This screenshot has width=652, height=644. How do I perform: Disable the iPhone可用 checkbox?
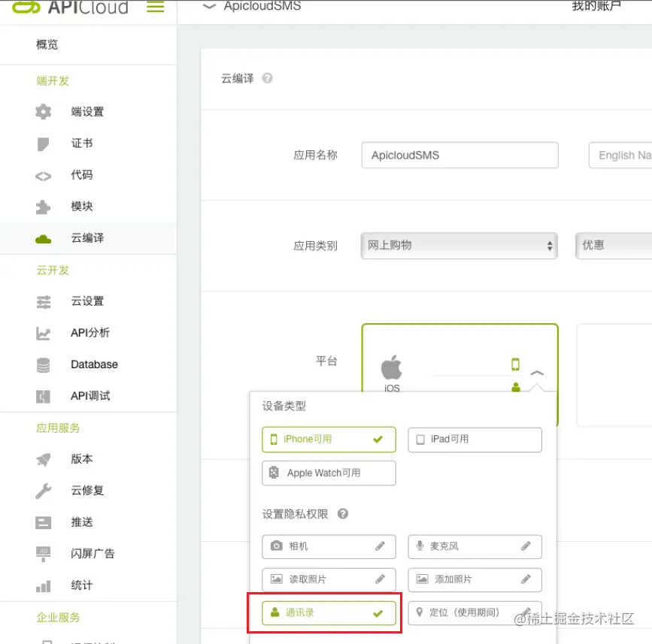click(329, 440)
